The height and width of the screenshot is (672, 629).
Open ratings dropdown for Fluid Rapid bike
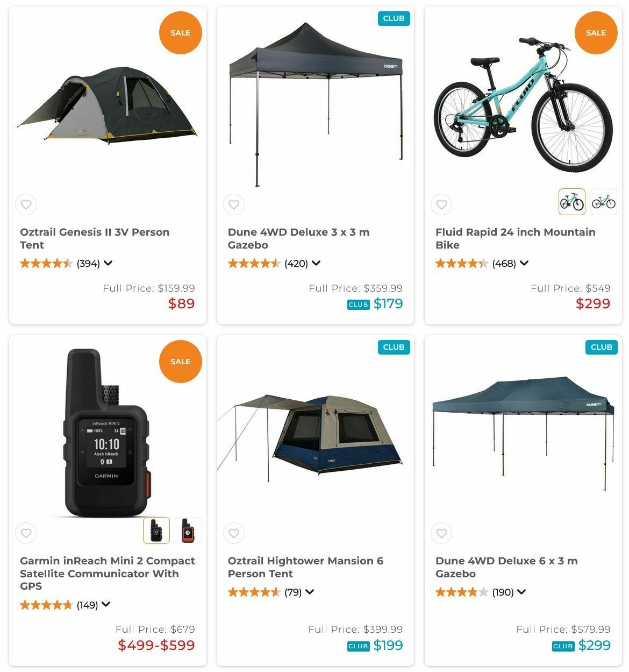(524, 263)
